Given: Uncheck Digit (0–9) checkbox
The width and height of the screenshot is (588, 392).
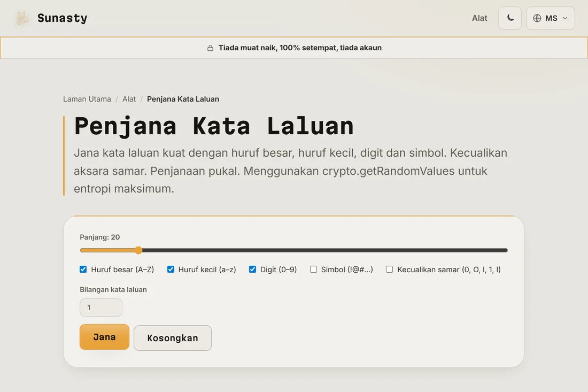Looking at the screenshot, I should tap(252, 270).
